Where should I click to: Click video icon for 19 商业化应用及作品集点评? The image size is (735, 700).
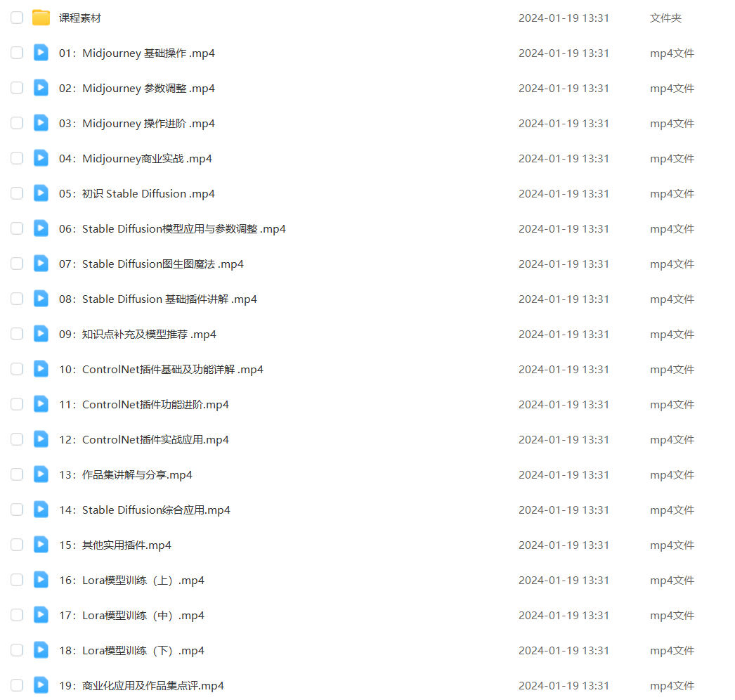41,685
